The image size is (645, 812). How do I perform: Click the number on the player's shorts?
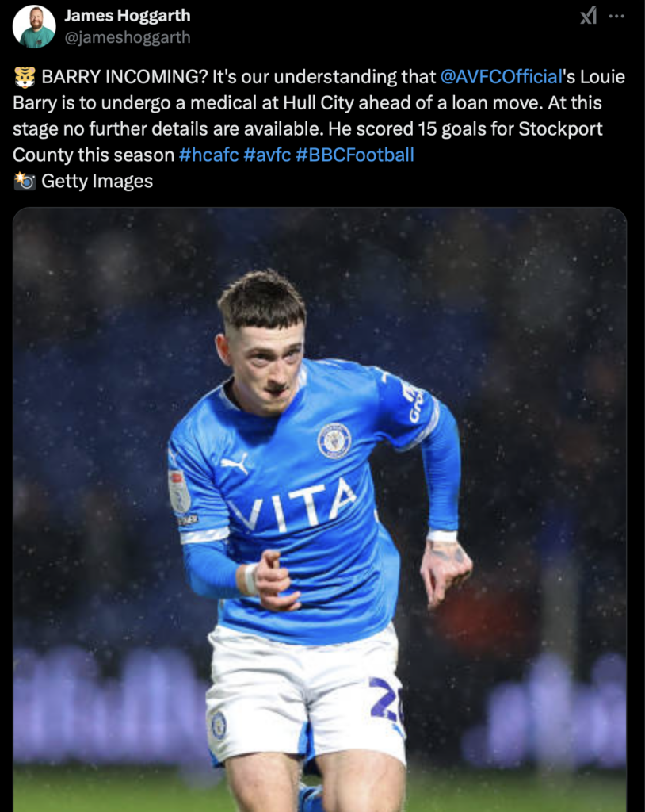click(x=387, y=700)
